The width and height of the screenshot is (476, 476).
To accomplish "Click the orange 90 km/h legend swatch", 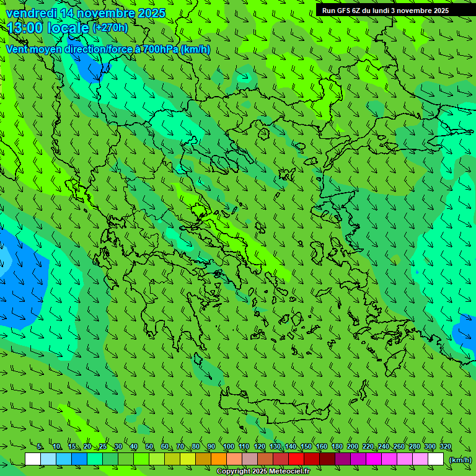I will click(x=219, y=459).
